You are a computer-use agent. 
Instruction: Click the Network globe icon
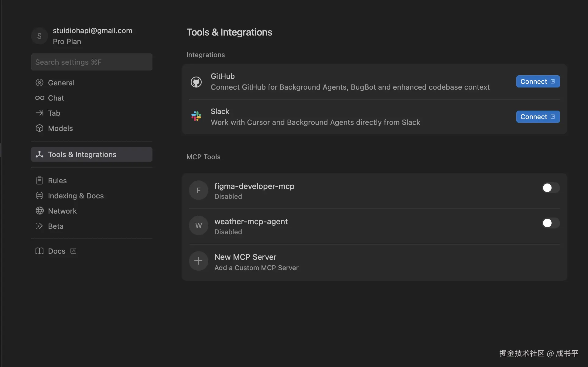tap(39, 211)
